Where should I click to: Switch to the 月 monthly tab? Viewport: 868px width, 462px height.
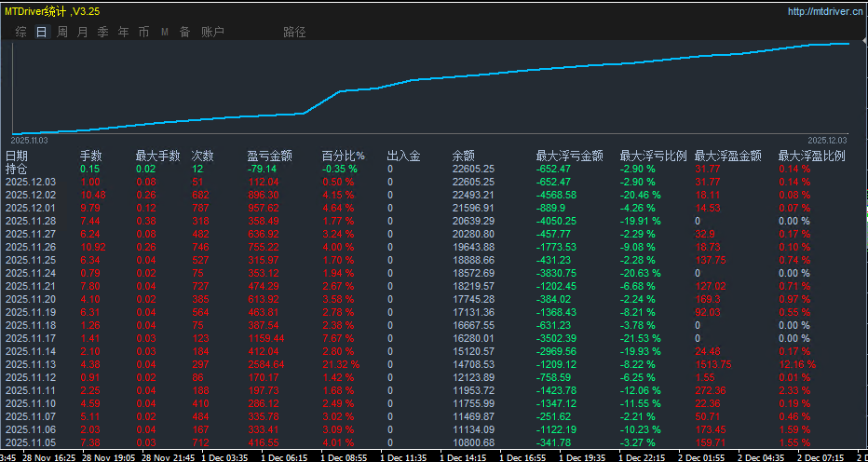(x=83, y=32)
